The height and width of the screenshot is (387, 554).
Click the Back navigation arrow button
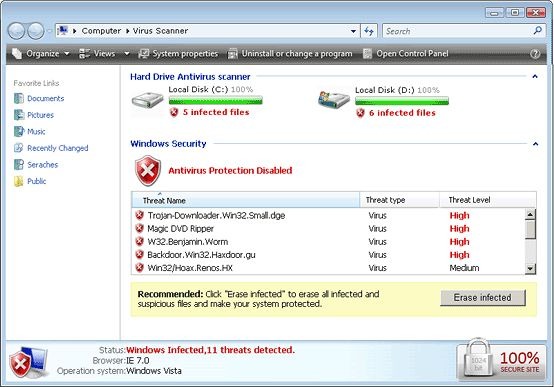pyautogui.click(x=16, y=31)
